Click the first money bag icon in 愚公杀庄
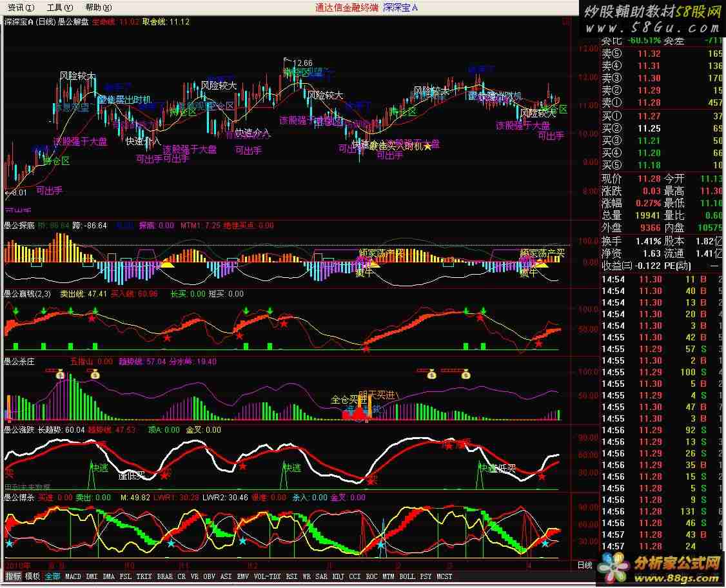 click(x=60, y=375)
